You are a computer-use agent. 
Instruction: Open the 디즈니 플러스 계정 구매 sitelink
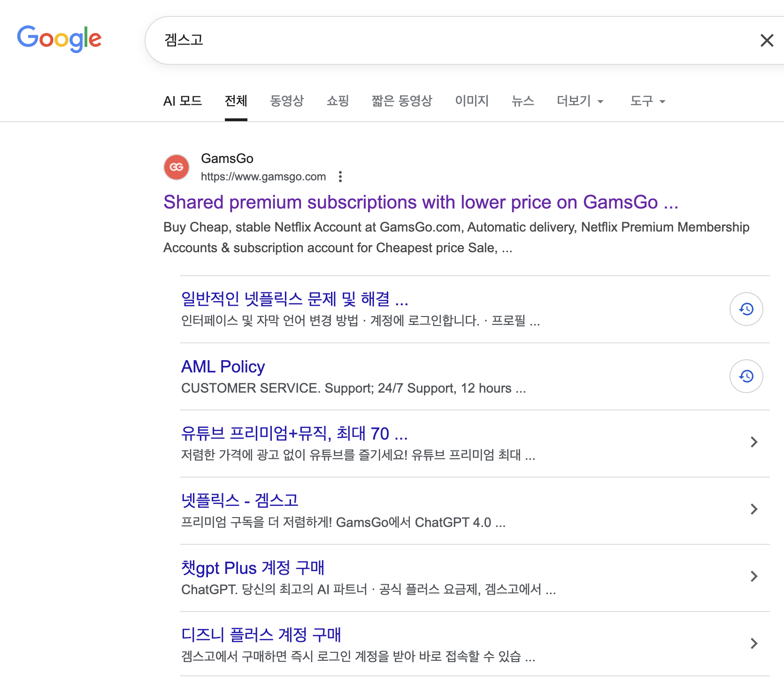click(x=261, y=635)
